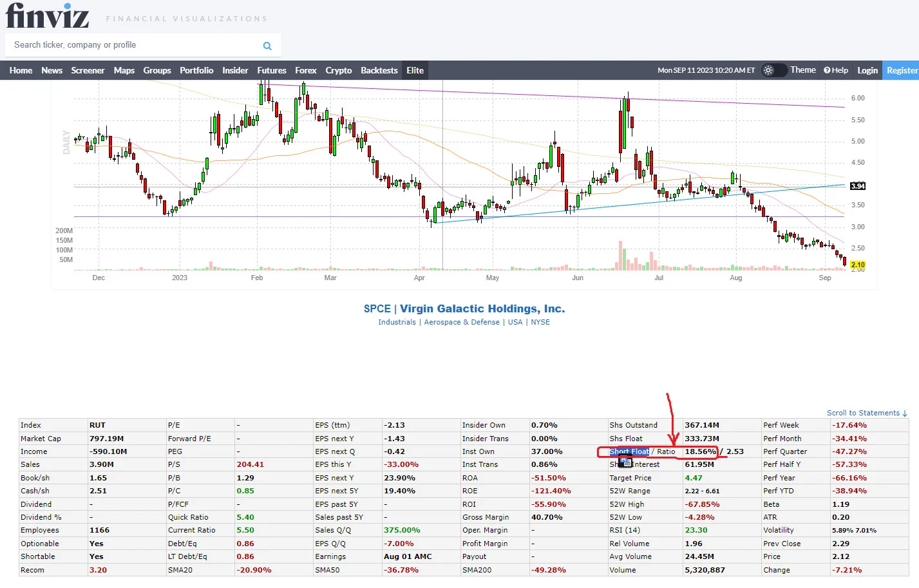Click the RSI (14) value 23.30
919x588 pixels.
coord(696,530)
